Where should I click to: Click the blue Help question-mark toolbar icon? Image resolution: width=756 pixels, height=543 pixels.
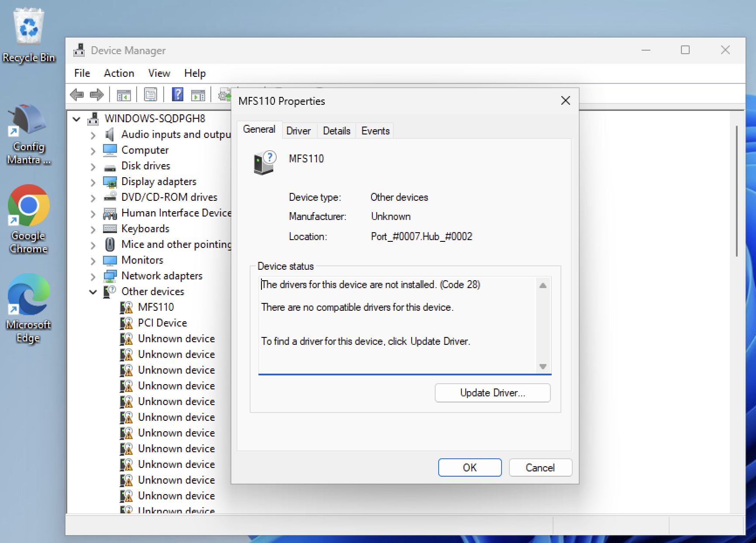[x=178, y=95]
